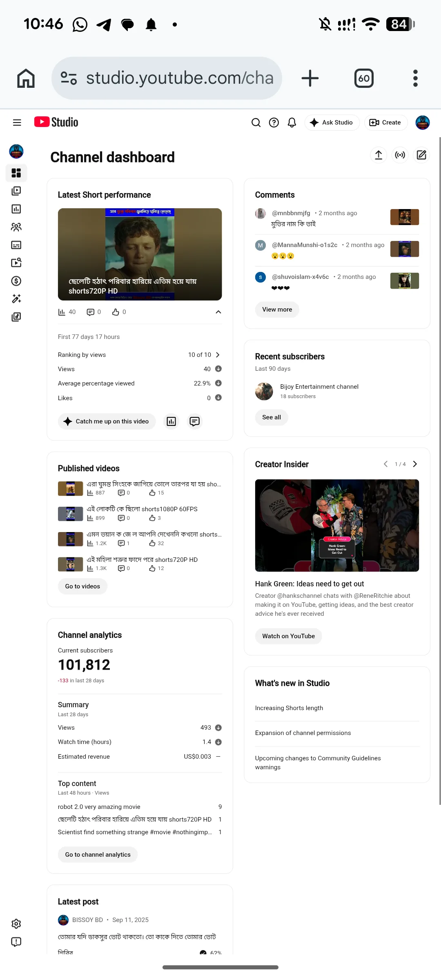Open channel avatar in left sidebar
The height and width of the screenshot is (980, 441).
coord(16,151)
